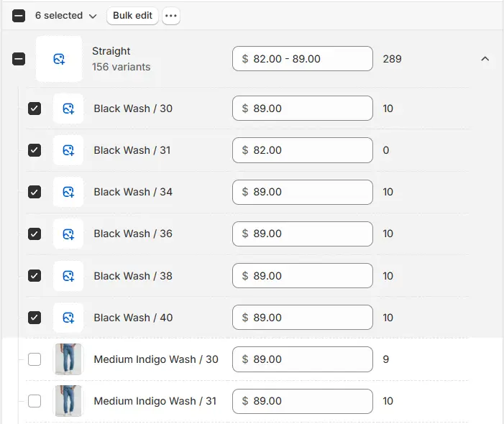Select the Black Wash / 34 label
The height and width of the screenshot is (424, 504).
point(133,192)
